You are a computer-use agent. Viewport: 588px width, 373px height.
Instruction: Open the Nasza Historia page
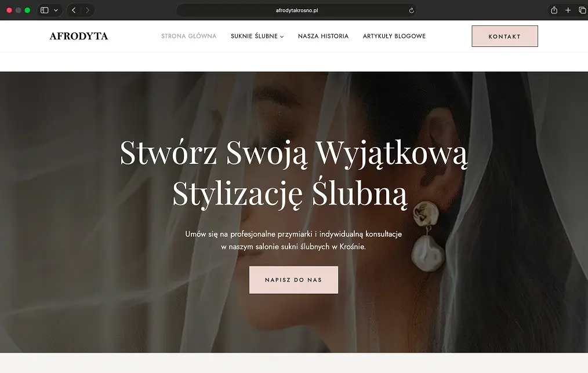pos(323,36)
